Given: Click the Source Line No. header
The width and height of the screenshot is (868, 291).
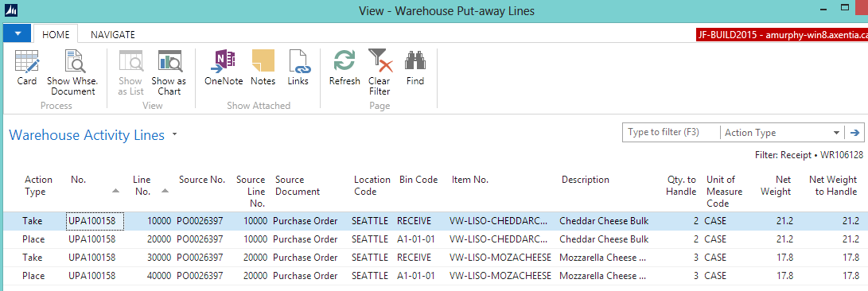Looking at the screenshot, I should (251, 192).
